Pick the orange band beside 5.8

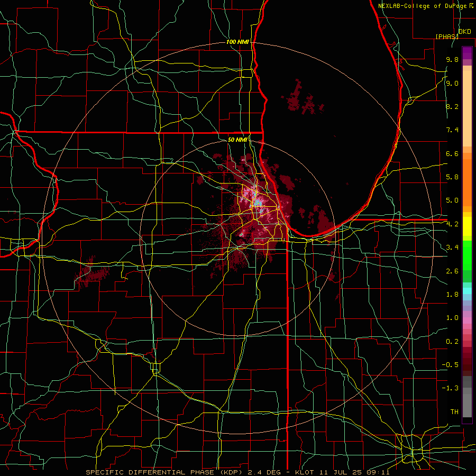467,182
